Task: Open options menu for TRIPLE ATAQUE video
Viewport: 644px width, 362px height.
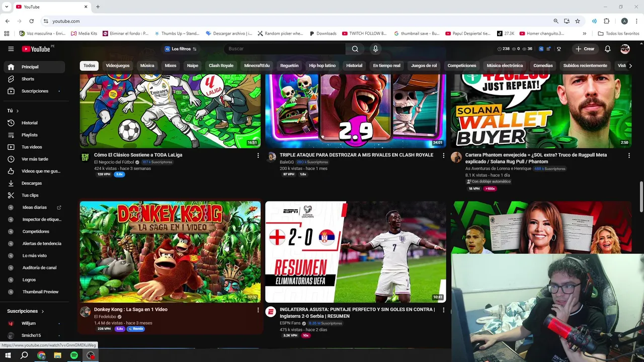Action: 443,156
